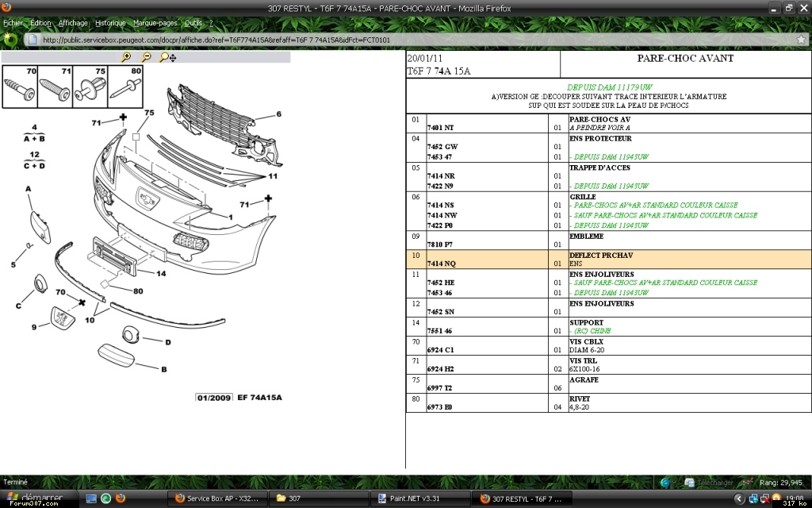The height and width of the screenshot is (508, 812).
Task: Bookmark the page with the star icon
Action: (x=801, y=40)
